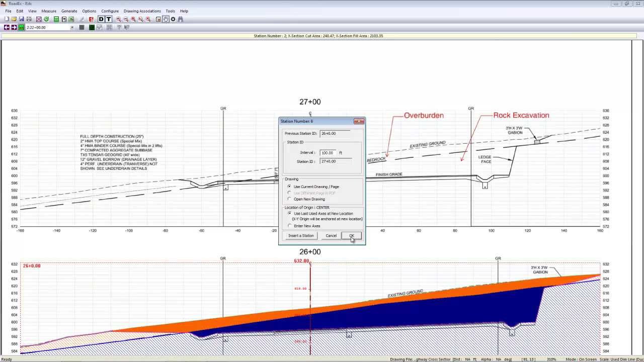This screenshot has width=644, height=362.
Task: Confirm the station dialog with OK
Action: point(352,236)
